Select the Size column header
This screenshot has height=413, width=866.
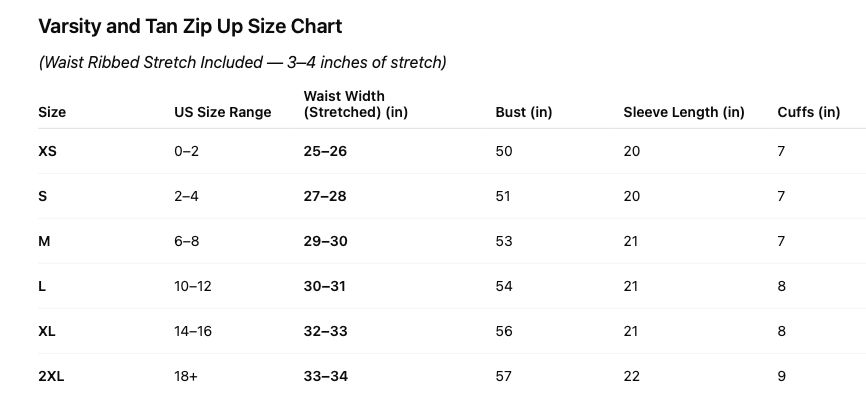coord(52,112)
